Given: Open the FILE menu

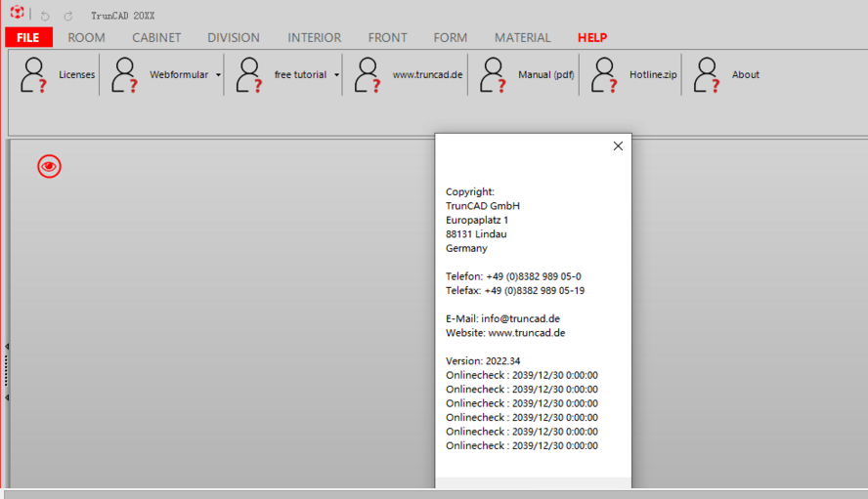Looking at the screenshot, I should pos(28,38).
